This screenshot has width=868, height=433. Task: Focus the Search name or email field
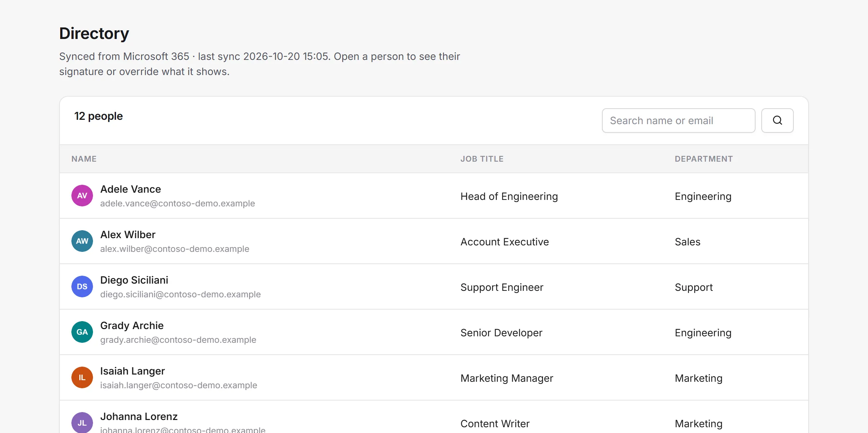(678, 121)
